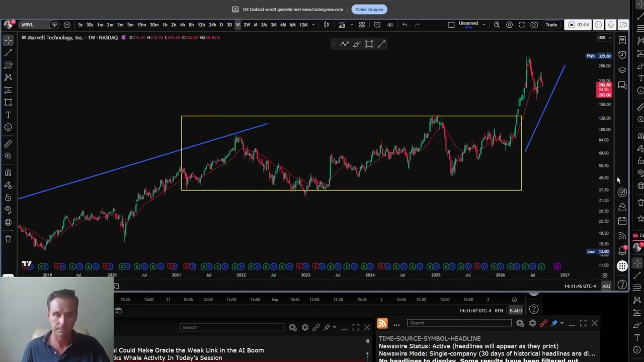Open the layout setup square icon
This screenshot has width=644, height=362.
451,25
